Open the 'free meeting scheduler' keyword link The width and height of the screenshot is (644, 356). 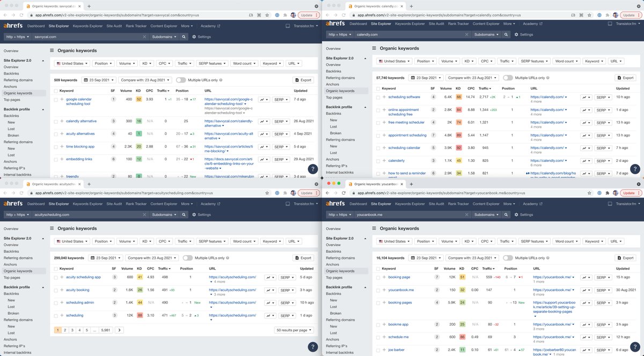click(x=406, y=123)
